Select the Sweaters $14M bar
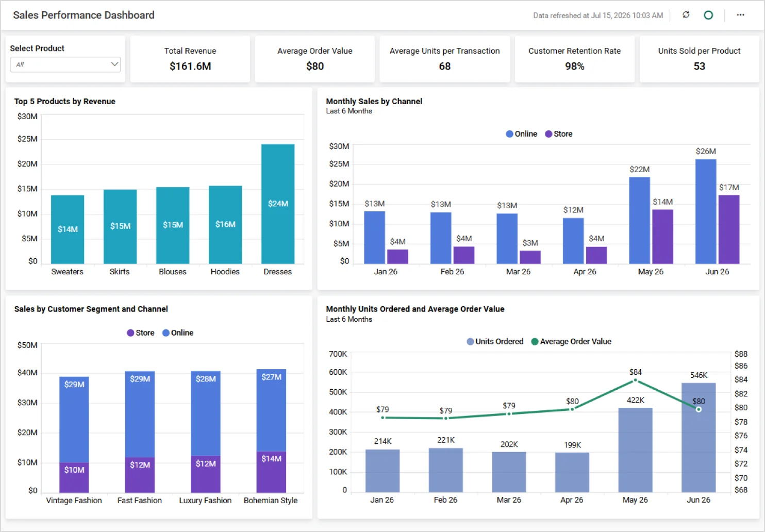This screenshot has height=532, width=765. pos(68,229)
